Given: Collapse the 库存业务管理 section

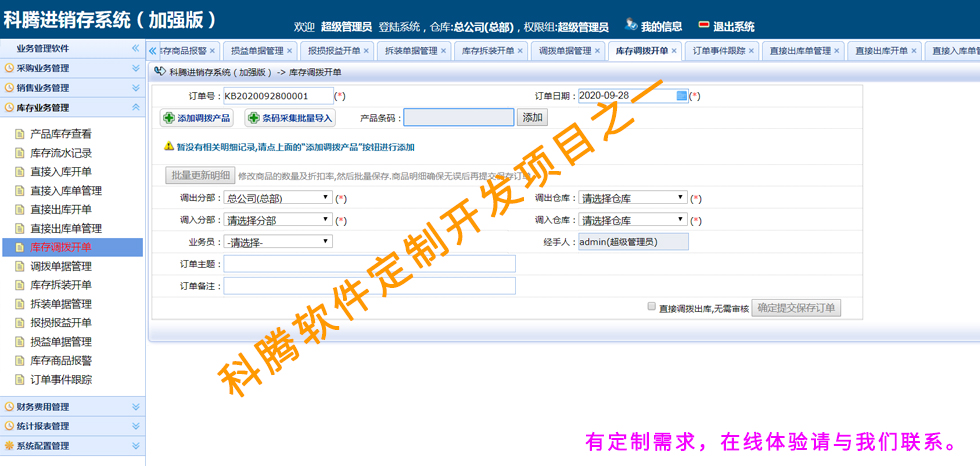Looking at the screenshot, I should pos(136,107).
